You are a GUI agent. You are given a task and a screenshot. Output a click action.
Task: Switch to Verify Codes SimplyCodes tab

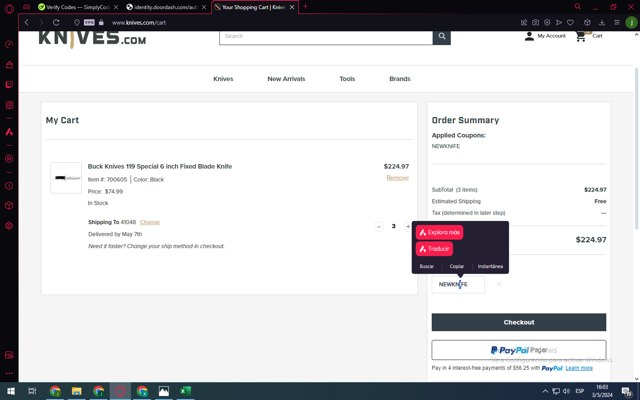(x=78, y=7)
